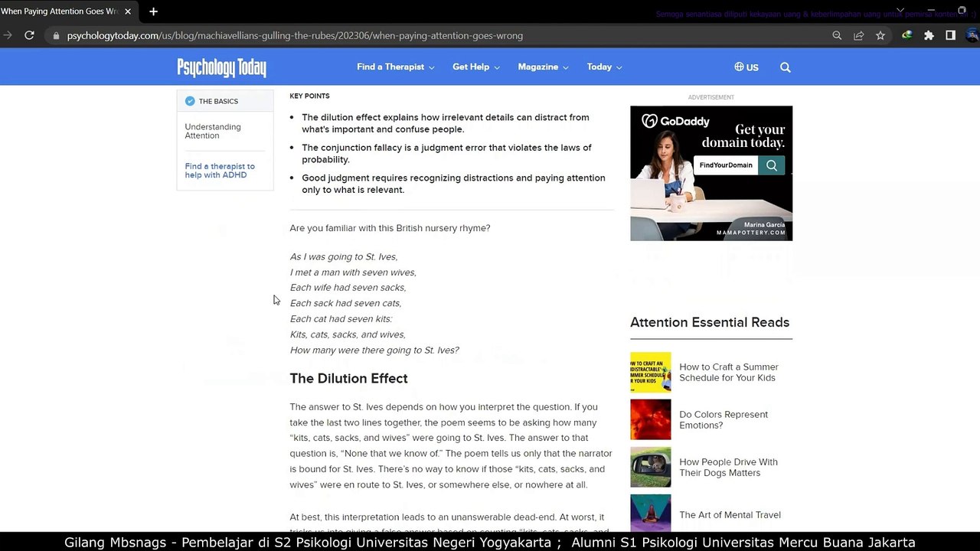Click the yellow summer schedule article thumbnail
This screenshot has width=980, height=551.
point(651,372)
